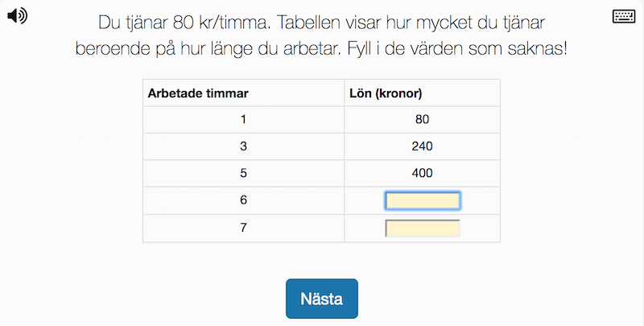Click the 400 salary value
The image size is (644, 326).
click(x=422, y=173)
